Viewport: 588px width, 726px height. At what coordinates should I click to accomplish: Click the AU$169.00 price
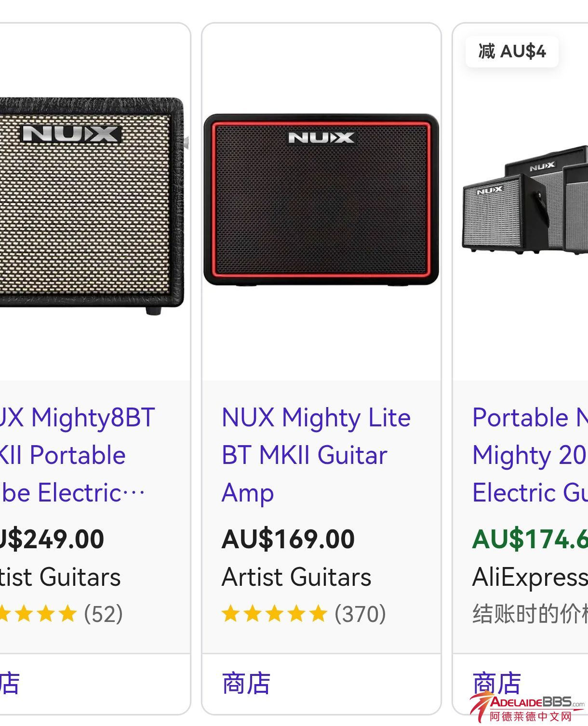[288, 539]
